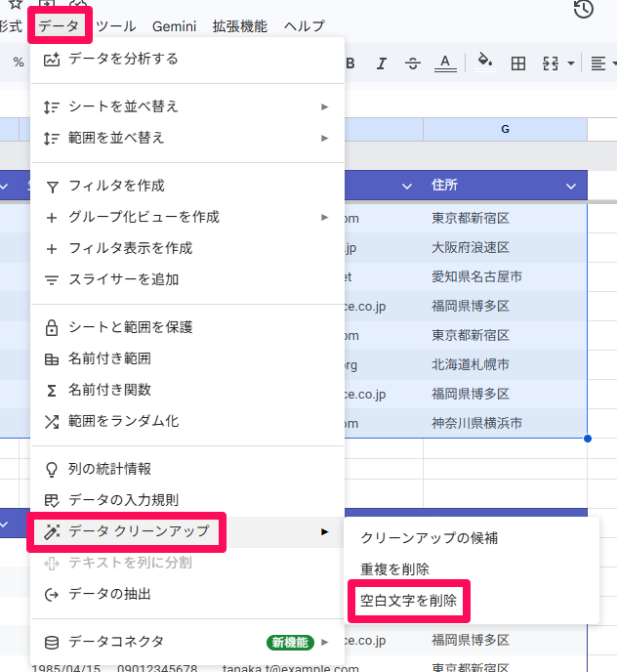
Task: Open データの入力規則
Action: click(x=187, y=500)
